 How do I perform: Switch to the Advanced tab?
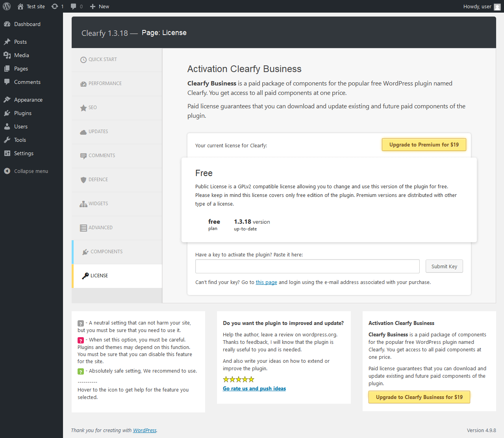tap(117, 228)
